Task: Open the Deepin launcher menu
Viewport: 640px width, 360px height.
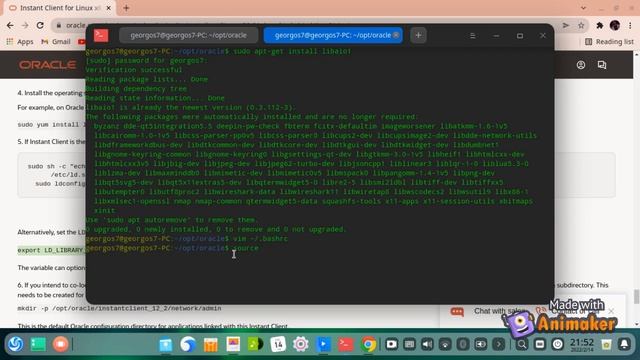Action: [x=16, y=344]
